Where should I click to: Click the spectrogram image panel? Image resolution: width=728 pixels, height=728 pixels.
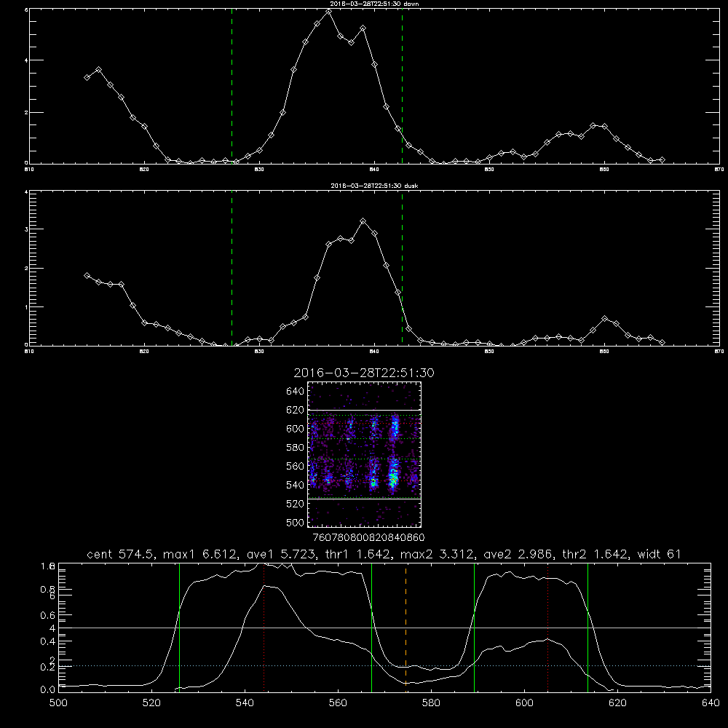365,454
